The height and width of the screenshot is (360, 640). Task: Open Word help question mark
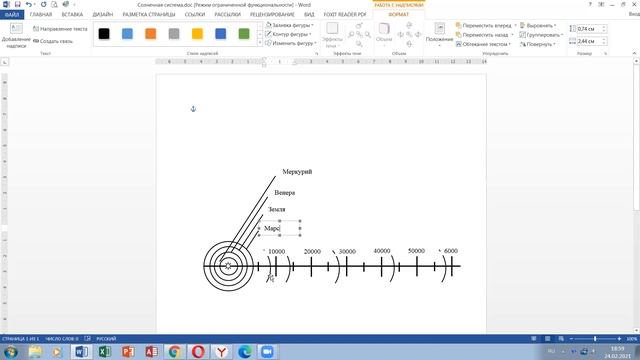coord(590,4)
